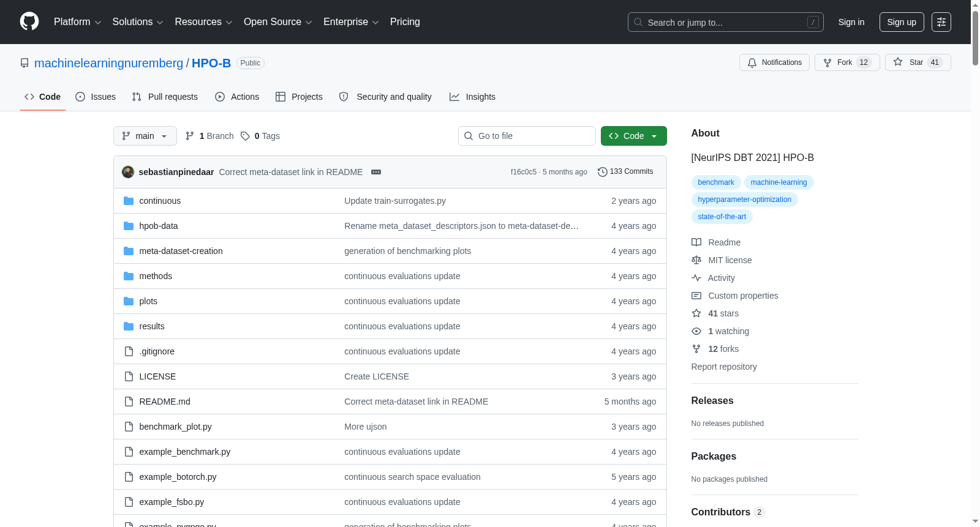Click the Activity pulse icon
The height and width of the screenshot is (527, 980).
point(696,278)
